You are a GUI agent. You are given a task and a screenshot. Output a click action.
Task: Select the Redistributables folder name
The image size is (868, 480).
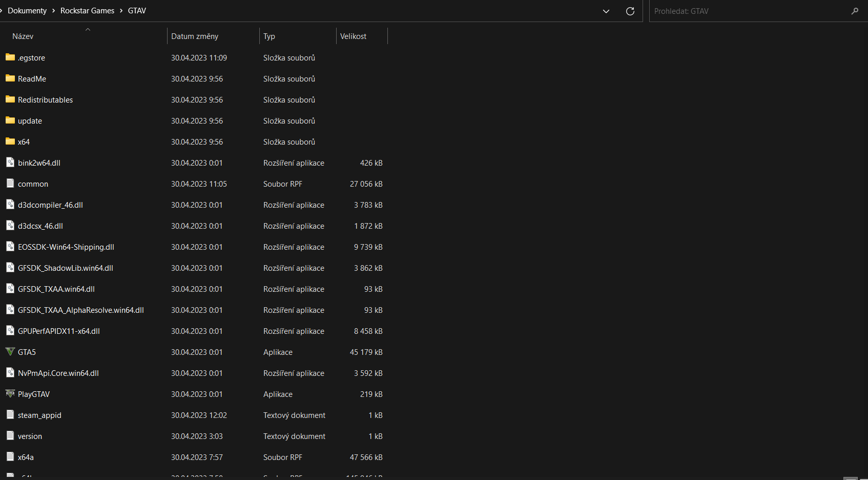point(45,100)
